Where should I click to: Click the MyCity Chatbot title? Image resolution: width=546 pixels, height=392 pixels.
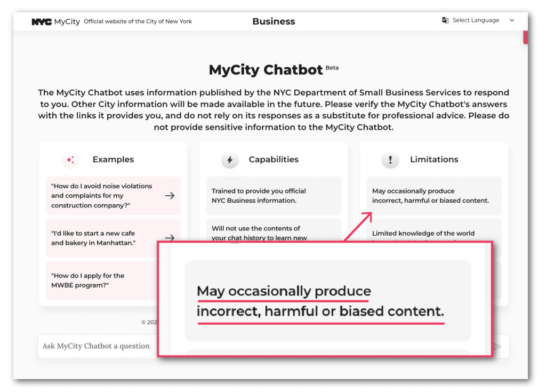(x=266, y=70)
